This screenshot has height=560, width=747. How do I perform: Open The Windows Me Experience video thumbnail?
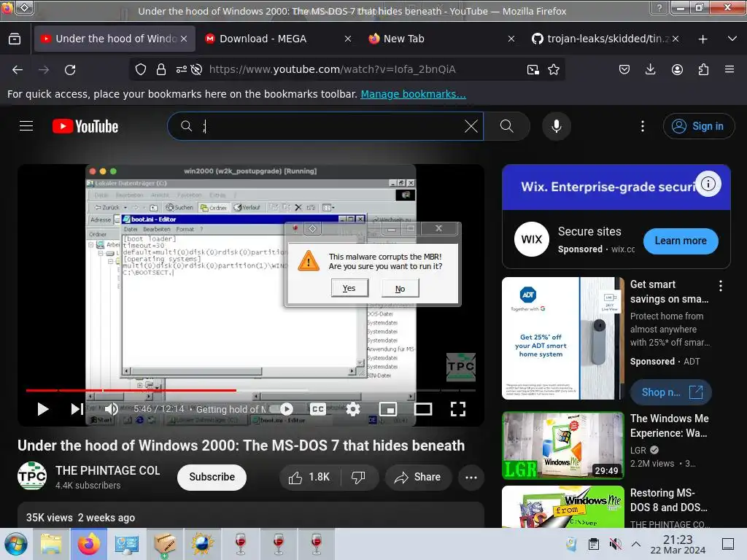pyautogui.click(x=562, y=446)
